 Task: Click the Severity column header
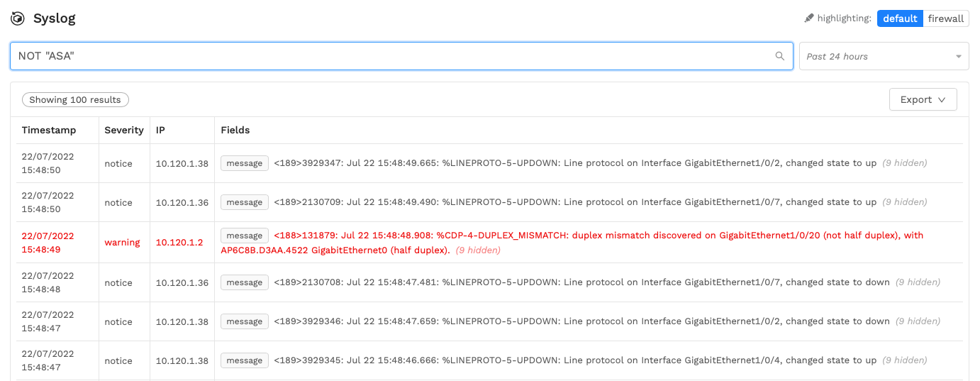coord(124,131)
